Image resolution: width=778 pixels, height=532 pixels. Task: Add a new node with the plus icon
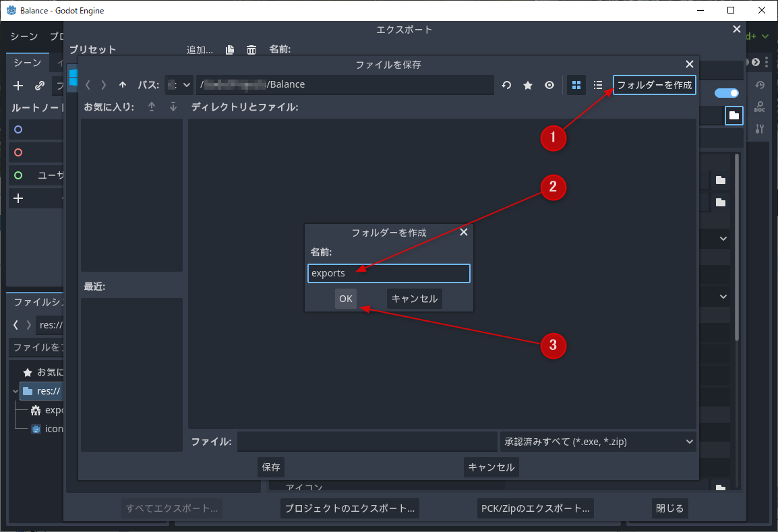(x=17, y=86)
